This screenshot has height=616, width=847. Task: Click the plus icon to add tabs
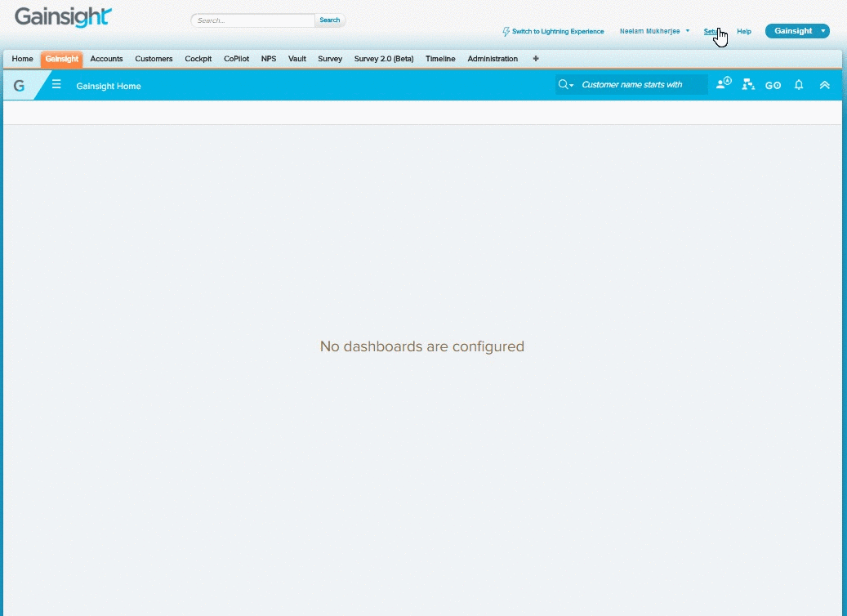[x=536, y=58]
